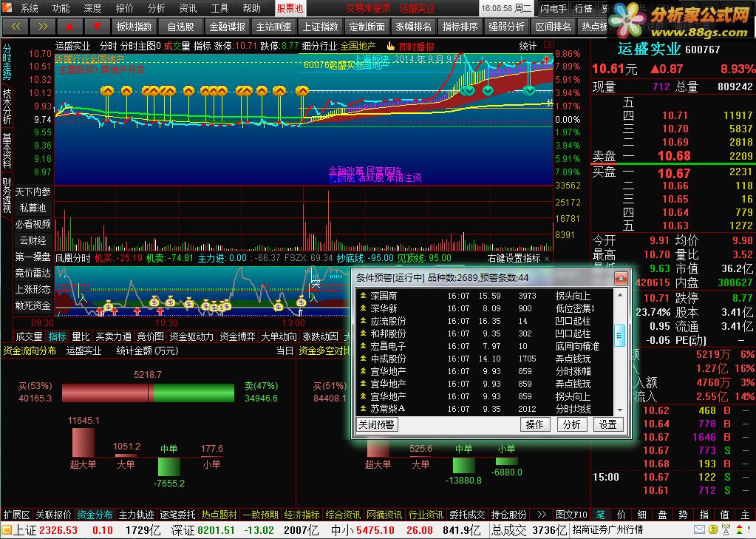Click the alert list scrollbar up arrow
The image size is (756, 539).
(620, 294)
